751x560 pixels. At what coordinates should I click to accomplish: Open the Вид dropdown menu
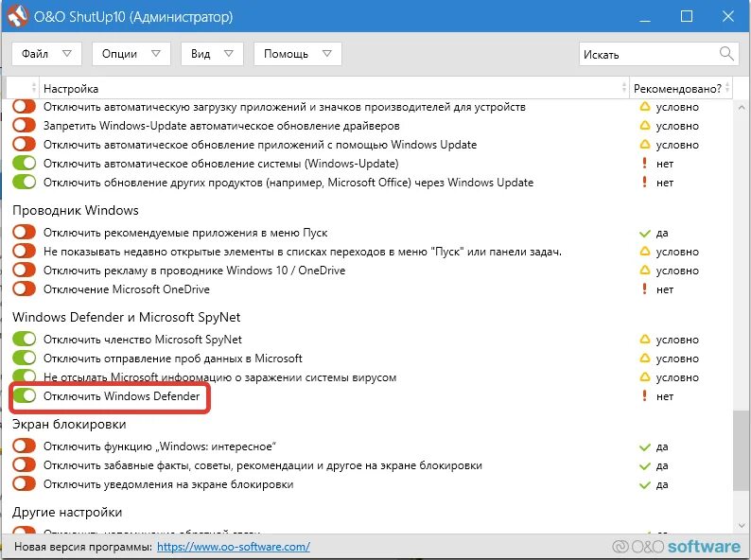[x=212, y=54]
